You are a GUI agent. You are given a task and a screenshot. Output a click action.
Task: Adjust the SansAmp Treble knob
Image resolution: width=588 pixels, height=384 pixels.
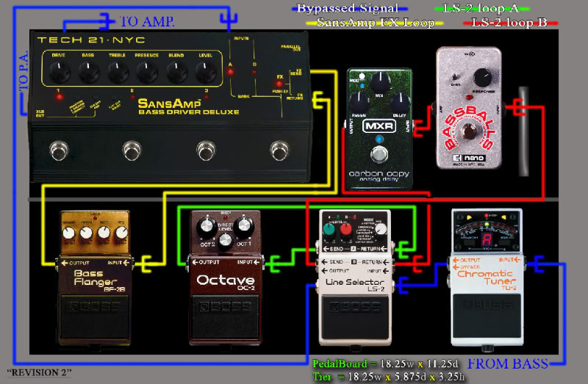[118, 72]
